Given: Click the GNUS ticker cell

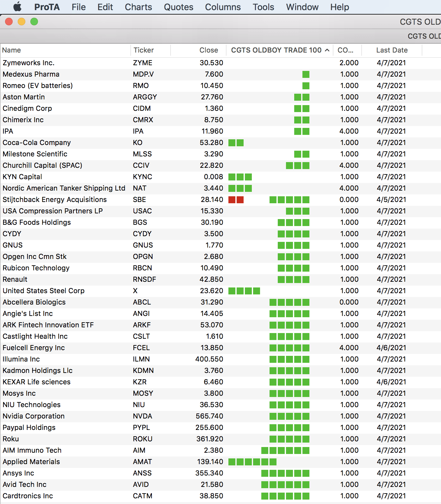Looking at the screenshot, I should (x=143, y=245).
